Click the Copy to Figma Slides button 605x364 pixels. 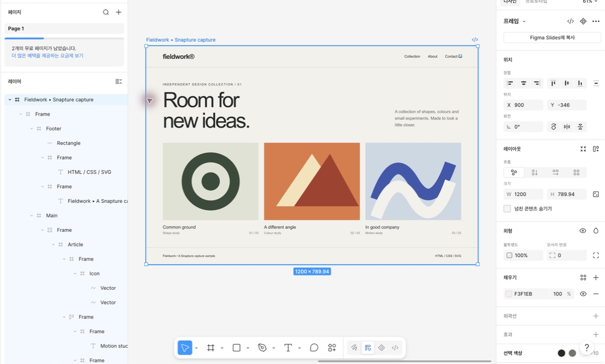pyautogui.click(x=552, y=37)
